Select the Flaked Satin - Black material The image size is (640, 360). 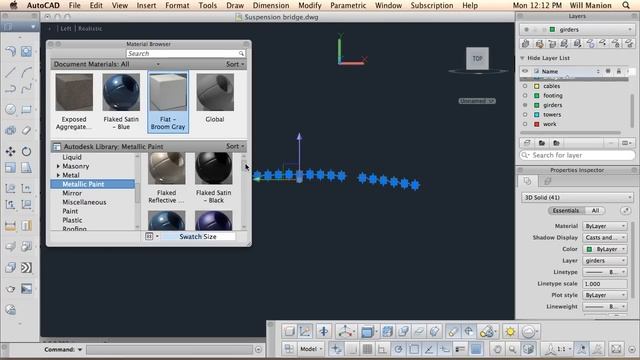coord(213,178)
